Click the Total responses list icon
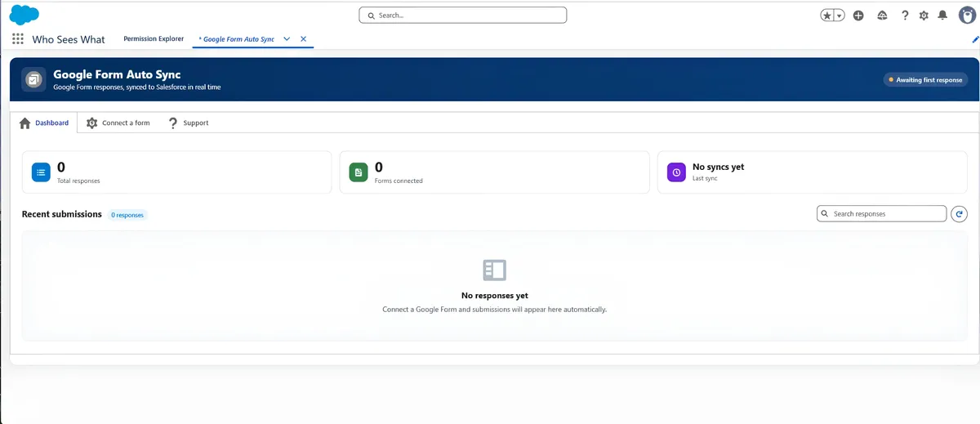This screenshot has width=980, height=424. (x=41, y=172)
